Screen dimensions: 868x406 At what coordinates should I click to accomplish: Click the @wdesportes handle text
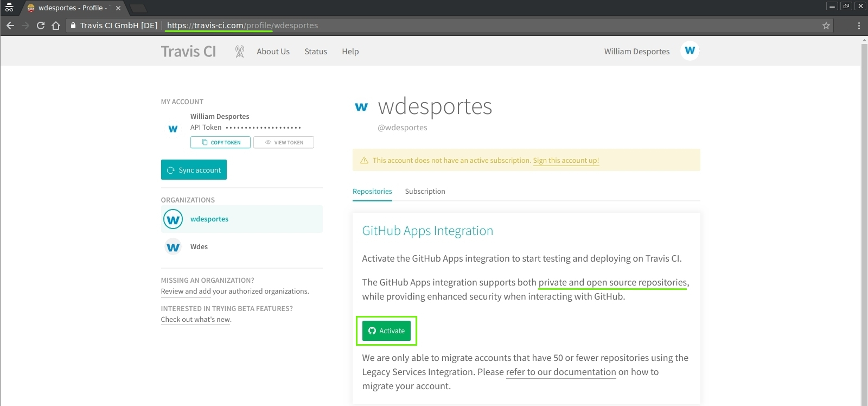coord(403,128)
